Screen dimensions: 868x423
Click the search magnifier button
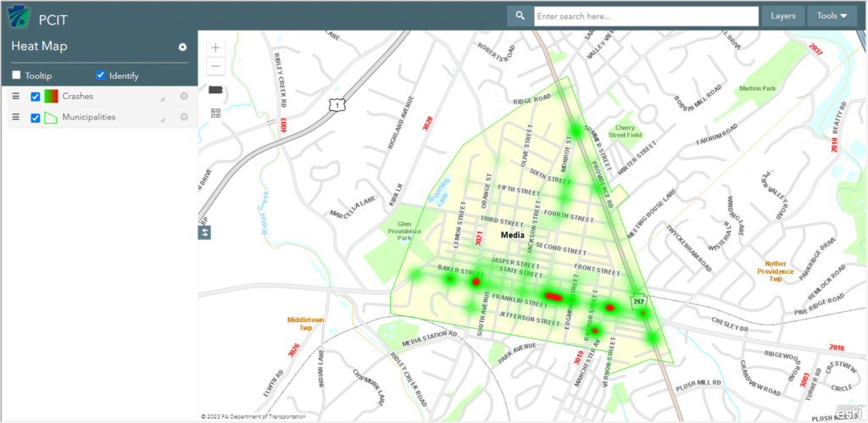[x=520, y=16]
